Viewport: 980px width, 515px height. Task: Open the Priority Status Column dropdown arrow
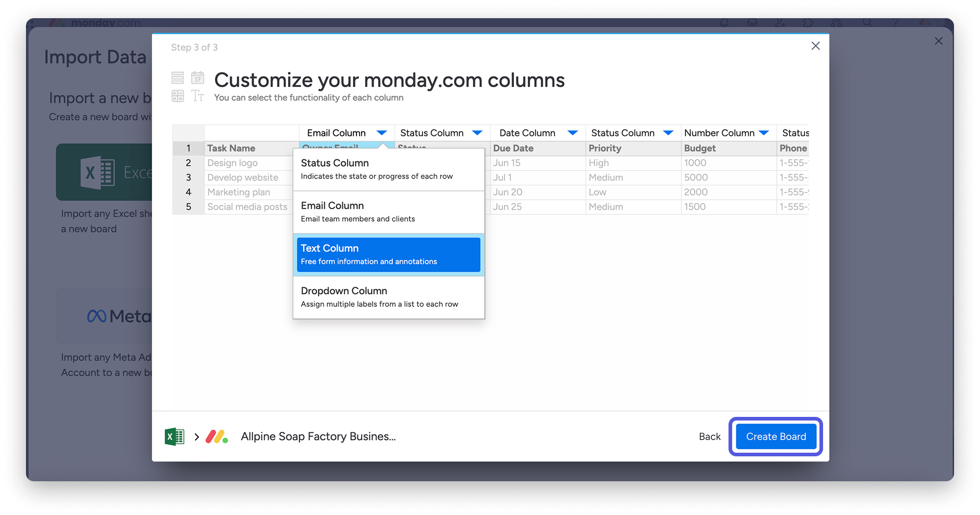pos(668,133)
